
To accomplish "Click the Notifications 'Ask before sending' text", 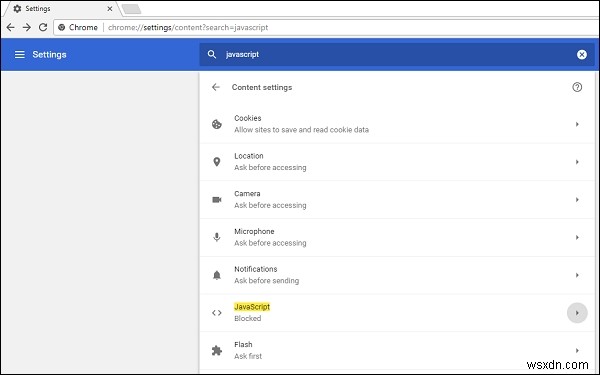I will (267, 281).
